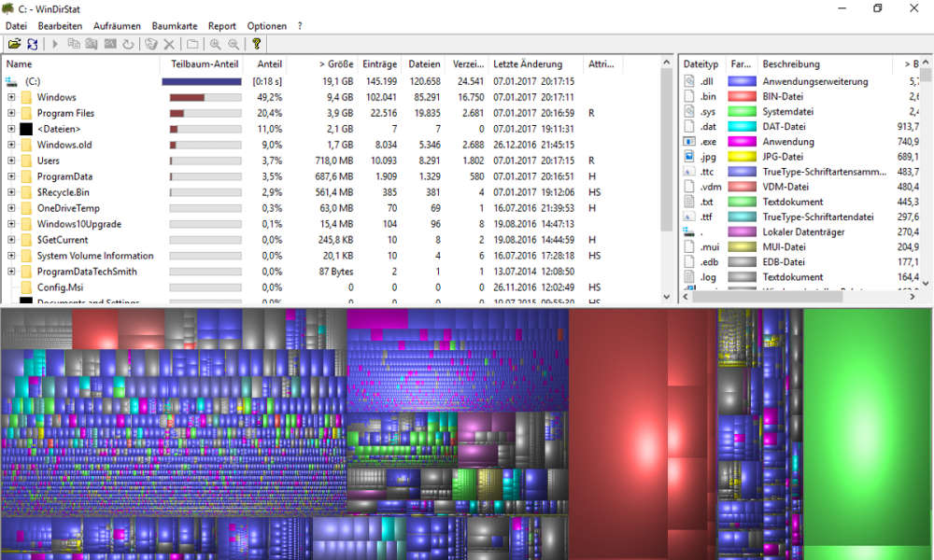Click the Zoom Out magnifier icon
The image size is (934, 560).
pos(233,44)
